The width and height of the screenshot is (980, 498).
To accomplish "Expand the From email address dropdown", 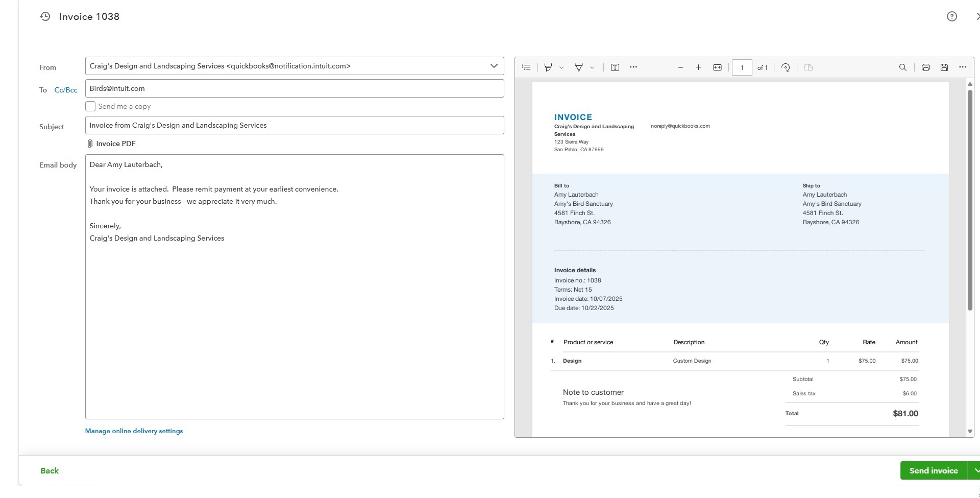I will [494, 66].
